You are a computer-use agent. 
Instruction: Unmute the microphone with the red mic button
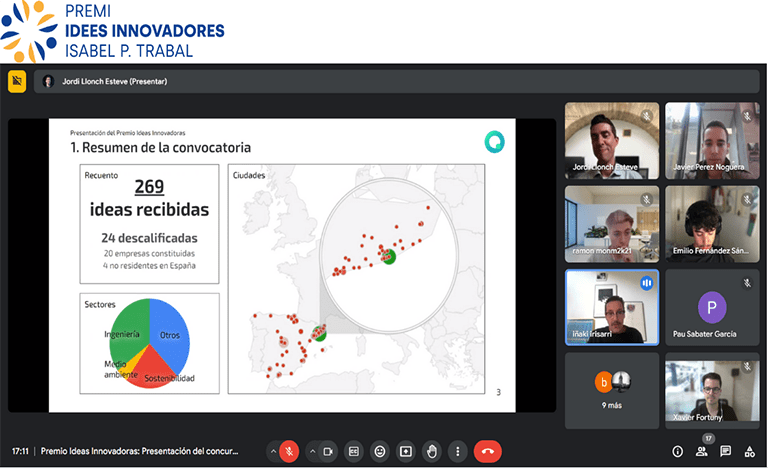[x=289, y=451]
